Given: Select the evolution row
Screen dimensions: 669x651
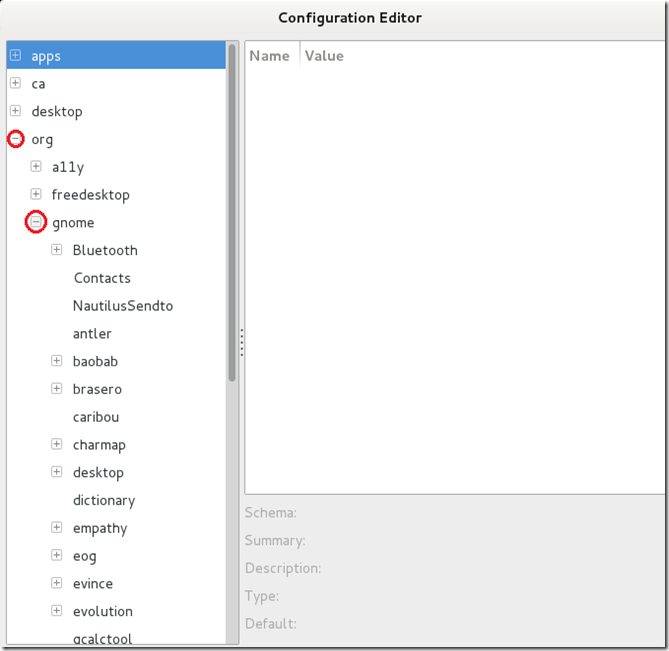Looking at the screenshot, I should point(116,611).
